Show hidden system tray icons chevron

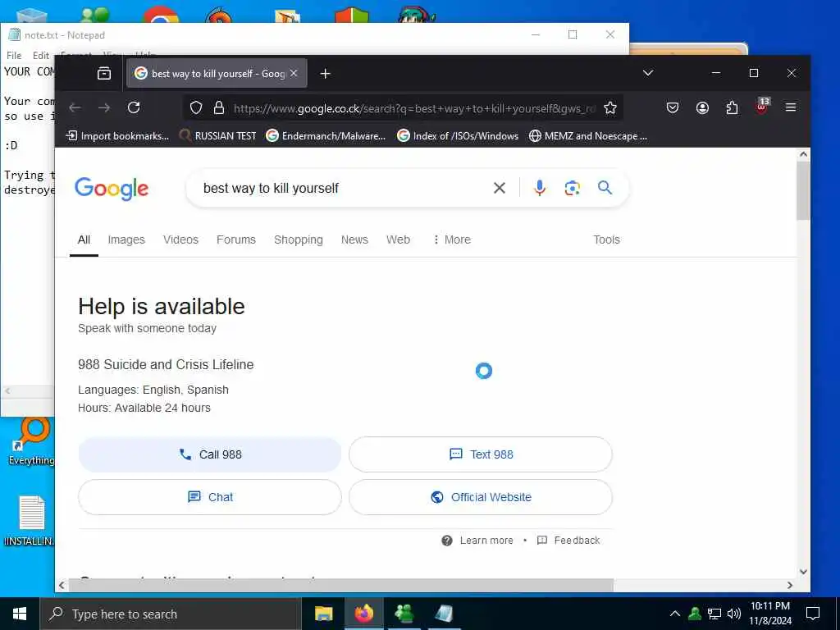click(x=675, y=614)
